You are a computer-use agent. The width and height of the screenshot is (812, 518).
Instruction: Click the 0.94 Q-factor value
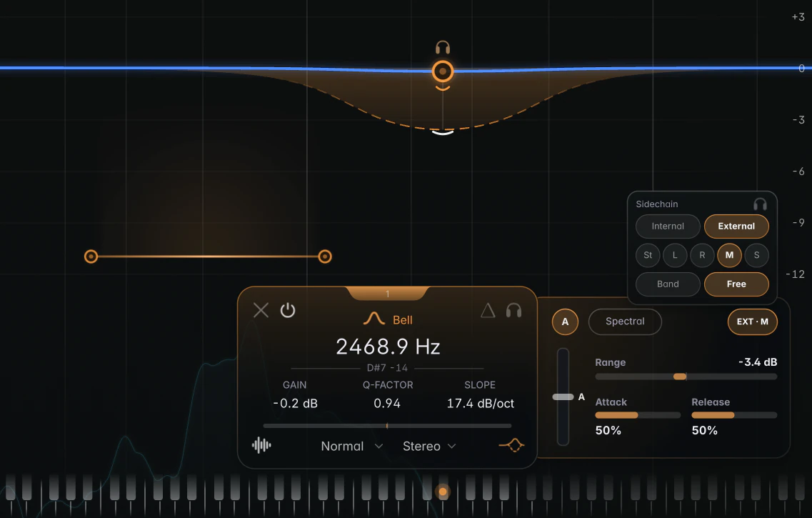[x=387, y=403]
